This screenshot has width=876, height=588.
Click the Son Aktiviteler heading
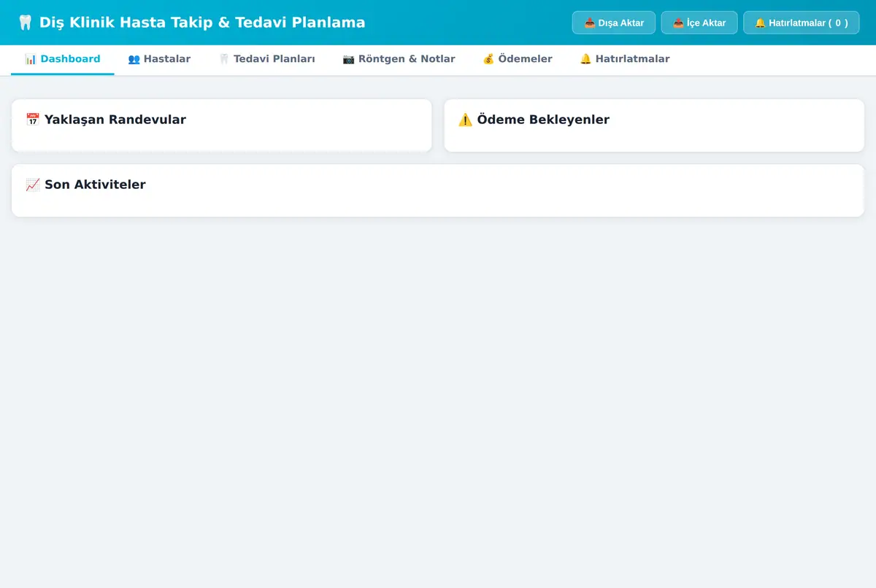(x=85, y=185)
